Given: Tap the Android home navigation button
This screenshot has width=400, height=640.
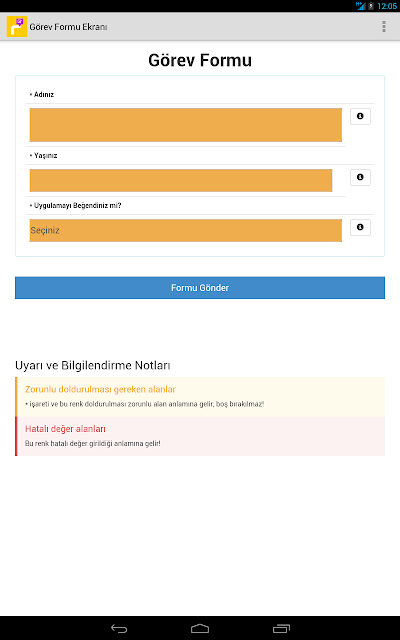Looking at the screenshot, I should (200, 629).
